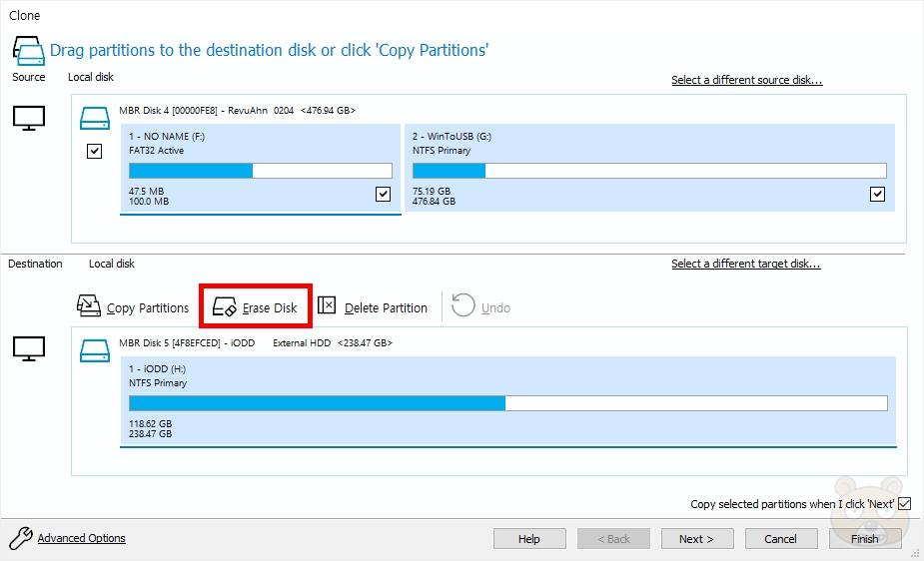Viewport: 924px width, 561px height.
Task: Click the '75.19 GB' used size text
Action: pyautogui.click(x=432, y=192)
